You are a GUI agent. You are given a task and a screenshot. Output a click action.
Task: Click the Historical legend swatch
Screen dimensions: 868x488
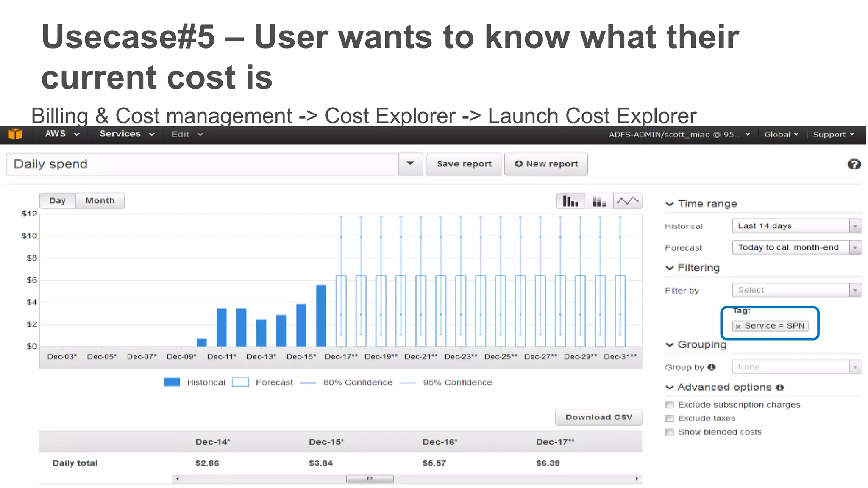(x=172, y=382)
